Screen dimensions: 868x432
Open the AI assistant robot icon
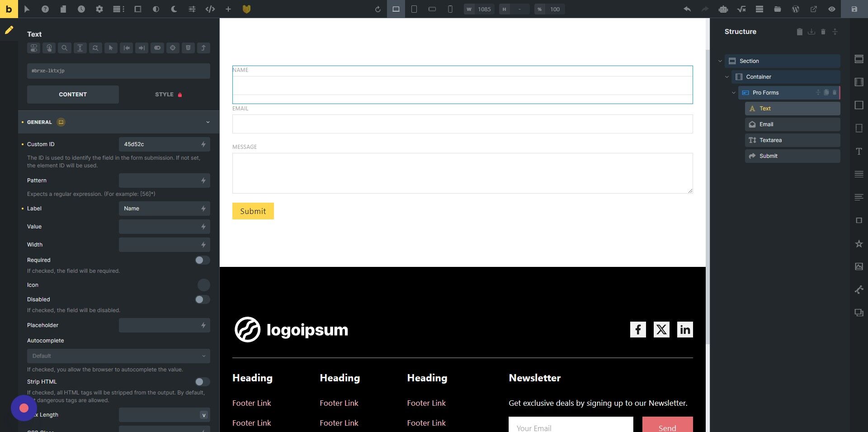723,9
